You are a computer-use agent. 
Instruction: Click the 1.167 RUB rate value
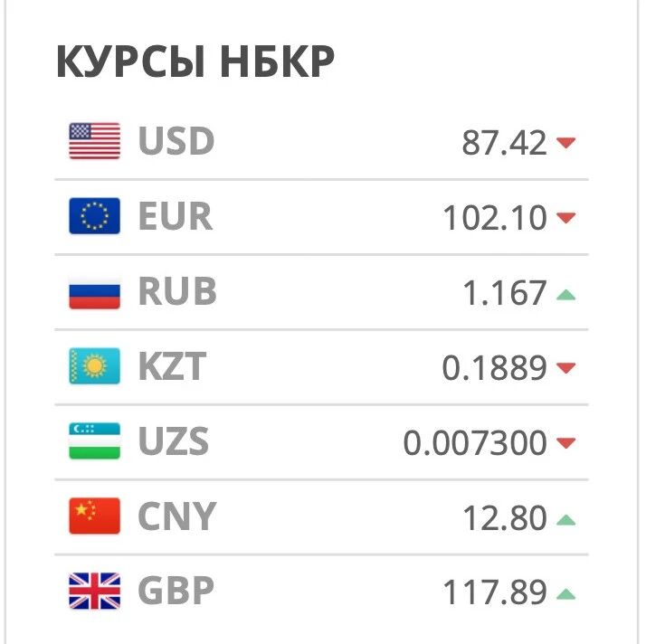pyautogui.click(x=505, y=293)
